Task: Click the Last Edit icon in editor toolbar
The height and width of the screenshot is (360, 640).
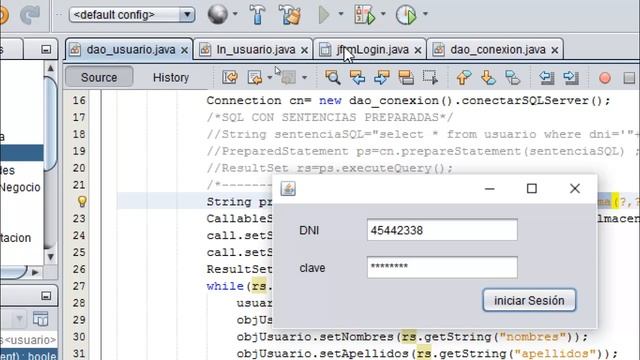Action: 230,77
